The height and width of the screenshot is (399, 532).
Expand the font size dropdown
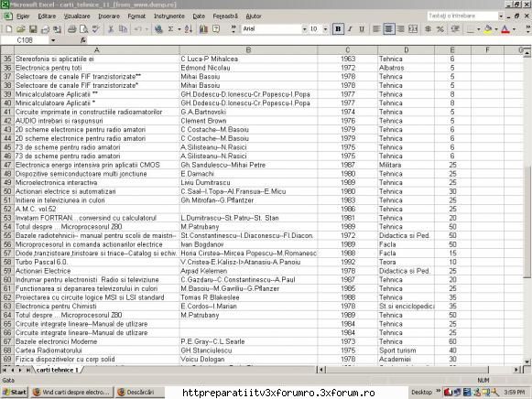pyautogui.click(x=325, y=29)
